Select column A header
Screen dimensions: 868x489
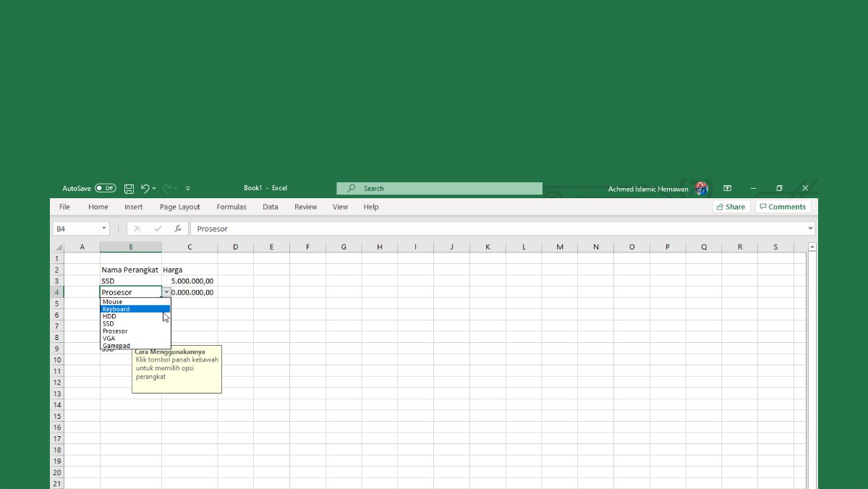(x=82, y=247)
